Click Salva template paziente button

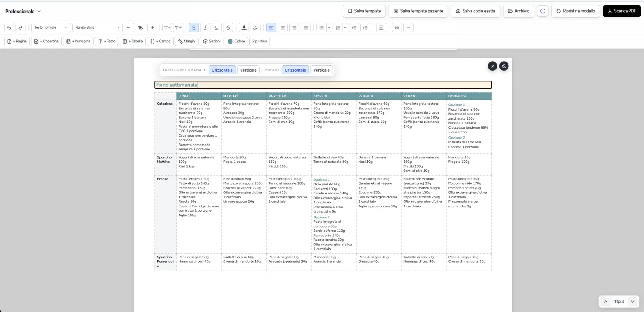[x=418, y=11]
